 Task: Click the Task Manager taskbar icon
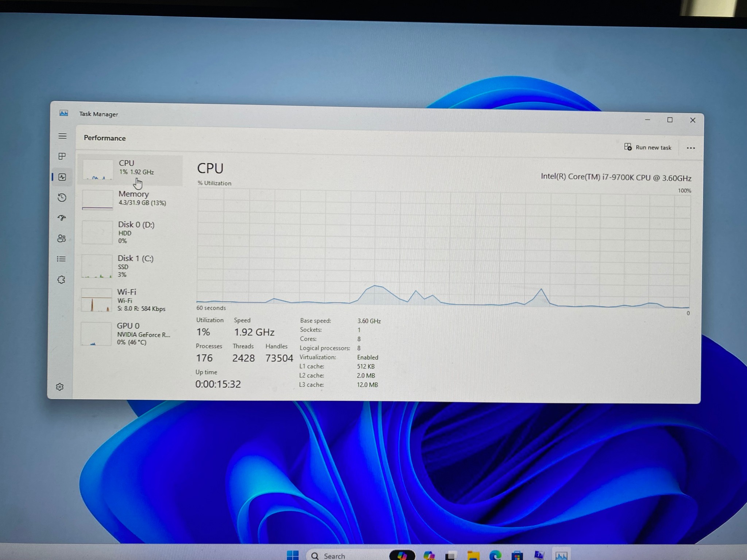click(x=561, y=556)
